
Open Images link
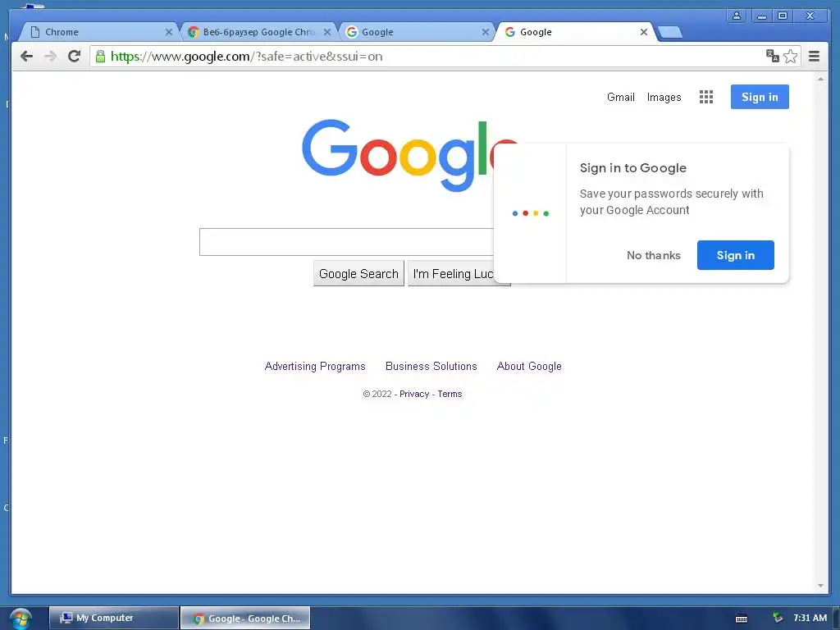coord(664,97)
